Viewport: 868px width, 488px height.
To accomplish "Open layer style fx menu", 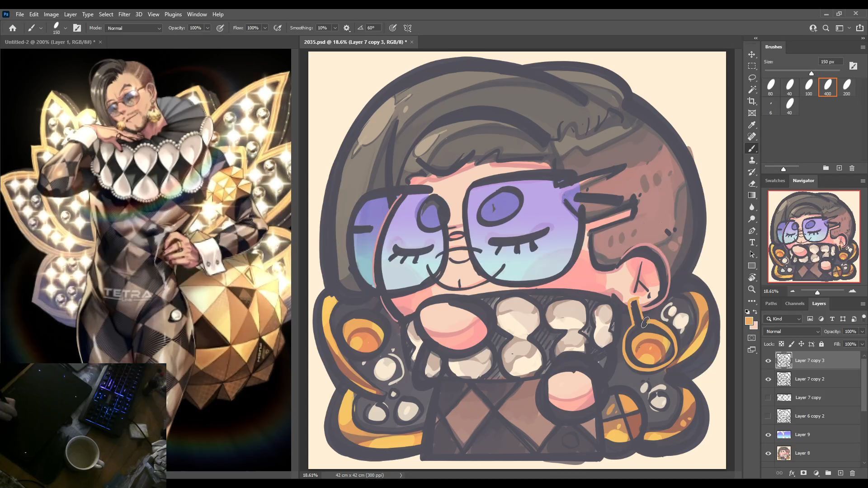I will pyautogui.click(x=792, y=473).
